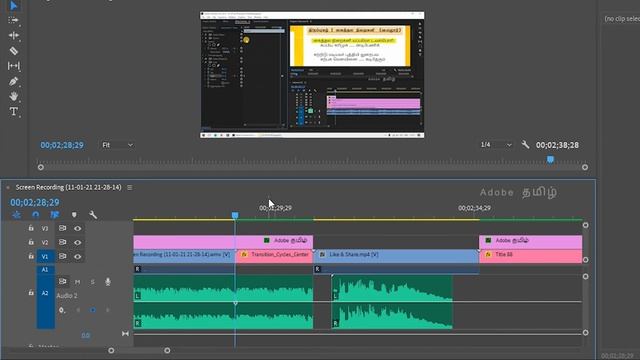Viewport: 640px width, 360px height.
Task: Click ruler time label 00;02;34;29
Action: 474,208
